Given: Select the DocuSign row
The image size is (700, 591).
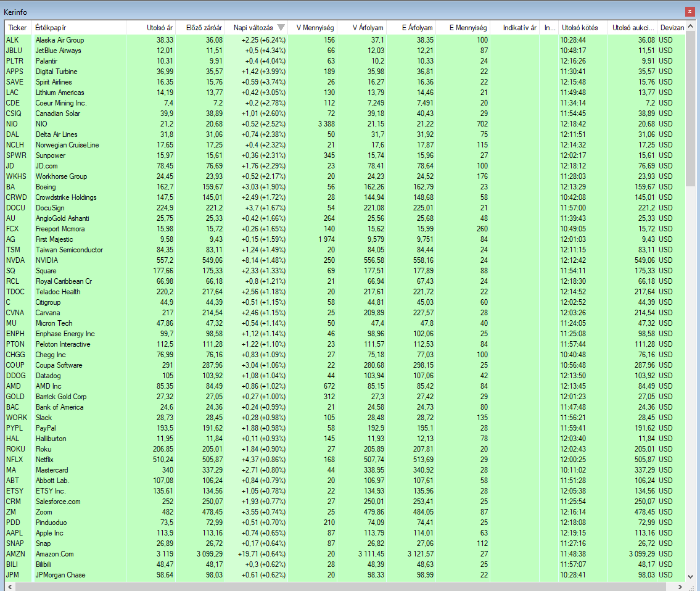Looking at the screenshot, I should [345, 208].
